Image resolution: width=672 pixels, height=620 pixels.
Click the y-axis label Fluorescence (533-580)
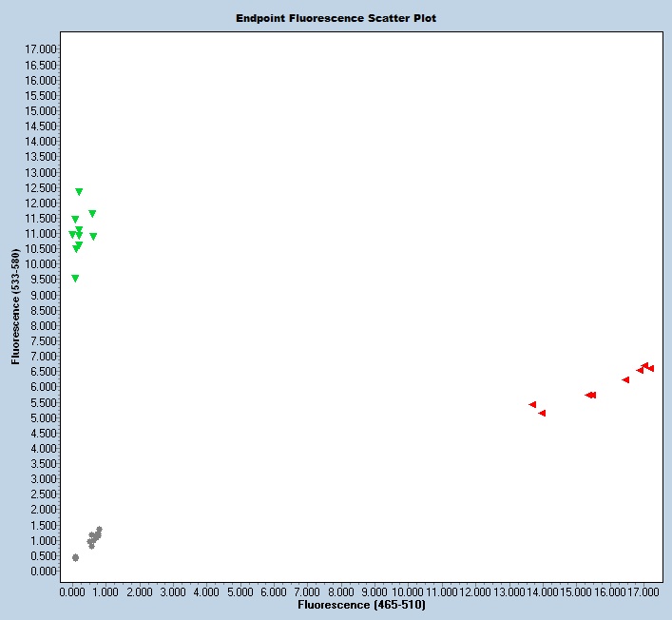click(15, 308)
